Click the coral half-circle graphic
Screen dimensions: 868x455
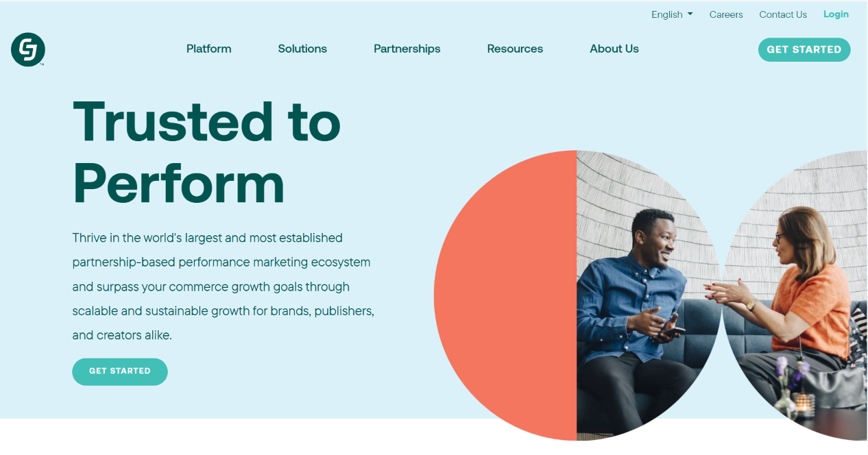click(x=505, y=295)
